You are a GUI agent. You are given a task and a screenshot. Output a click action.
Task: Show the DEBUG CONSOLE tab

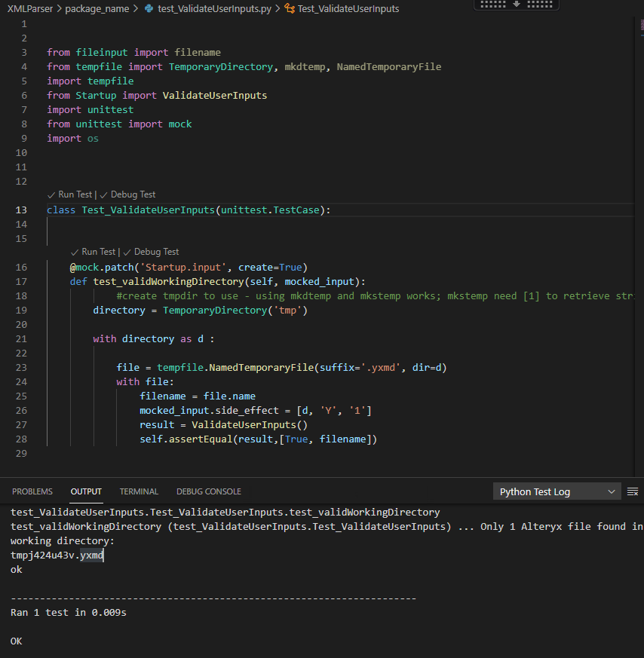tap(209, 491)
